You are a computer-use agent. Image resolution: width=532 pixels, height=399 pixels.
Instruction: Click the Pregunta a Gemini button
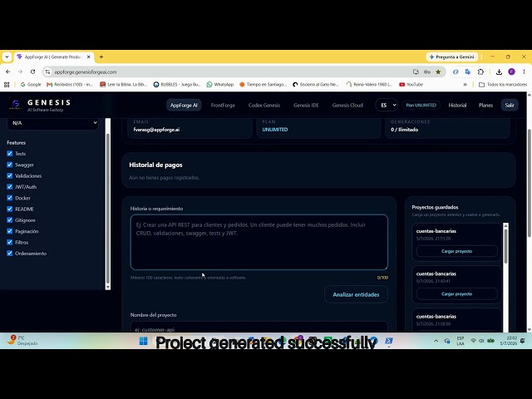coord(452,57)
